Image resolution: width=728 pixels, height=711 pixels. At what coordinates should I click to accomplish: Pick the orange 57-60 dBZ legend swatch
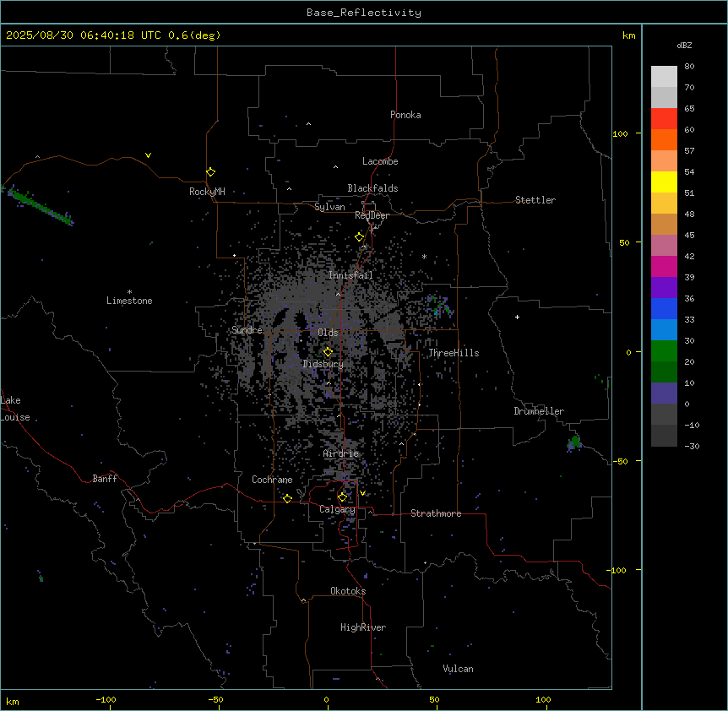tap(664, 139)
